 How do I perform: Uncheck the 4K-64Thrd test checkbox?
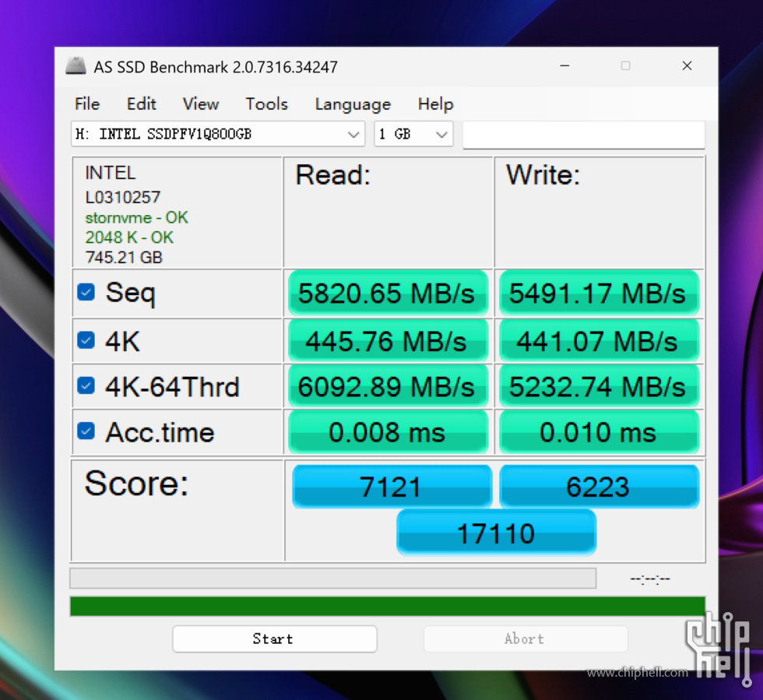click(86, 385)
